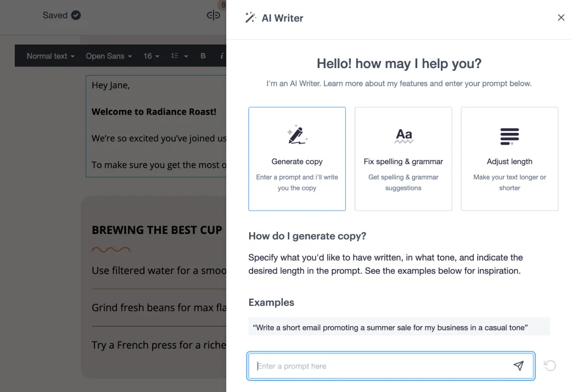Click the link icon with the notification badge

(x=213, y=15)
